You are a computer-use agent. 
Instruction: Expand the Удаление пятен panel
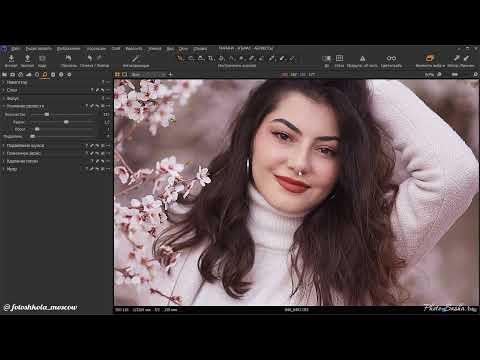(x=4, y=161)
